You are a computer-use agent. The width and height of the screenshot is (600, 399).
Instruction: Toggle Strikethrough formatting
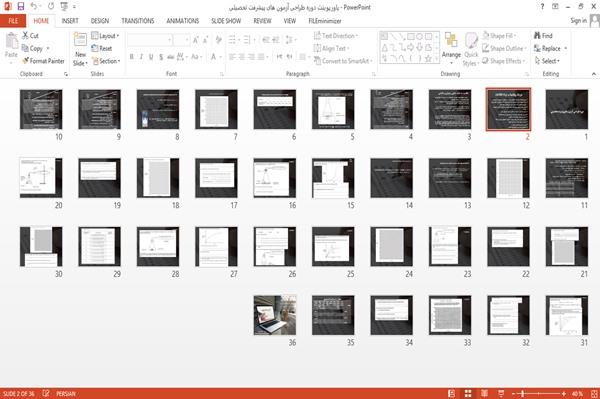point(170,57)
